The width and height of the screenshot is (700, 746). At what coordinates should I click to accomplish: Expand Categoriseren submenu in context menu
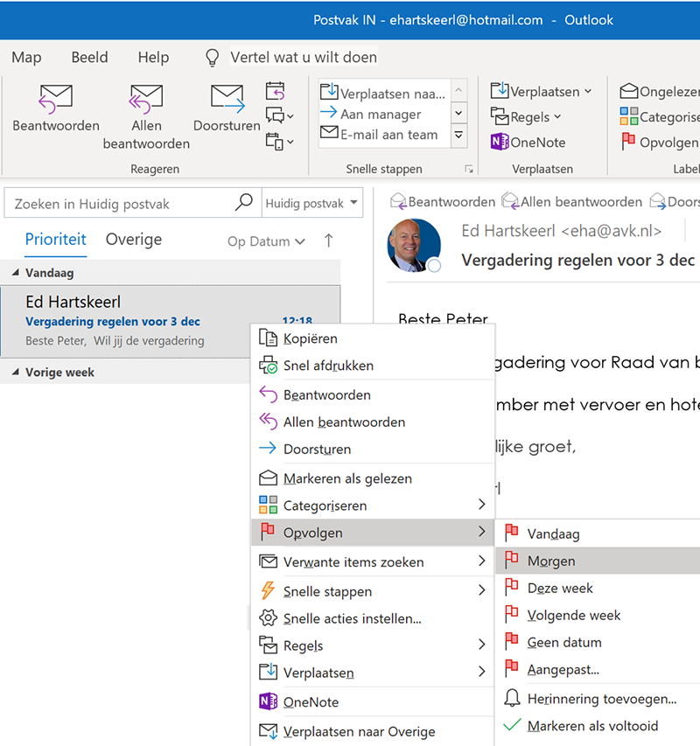coord(373,505)
